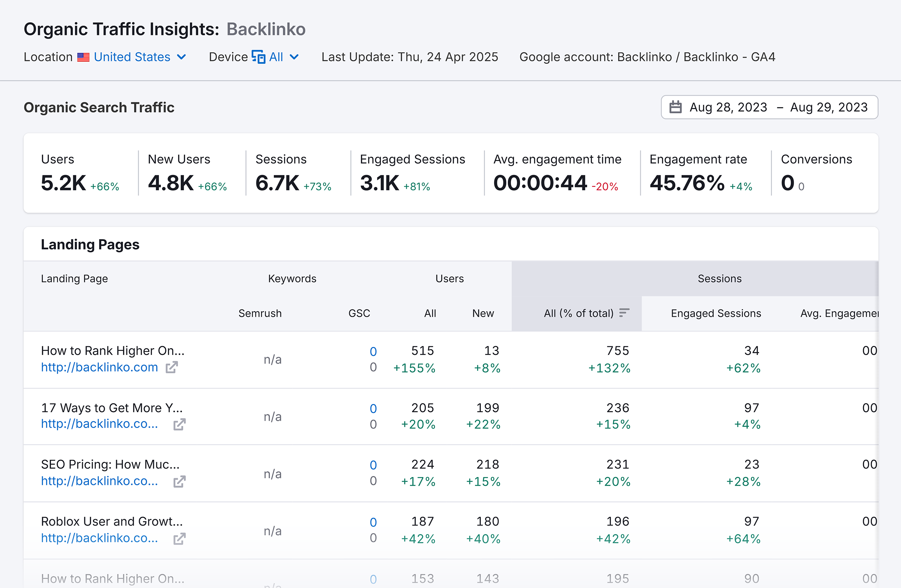
Task: Click the device icon next to All
Action: (258, 57)
